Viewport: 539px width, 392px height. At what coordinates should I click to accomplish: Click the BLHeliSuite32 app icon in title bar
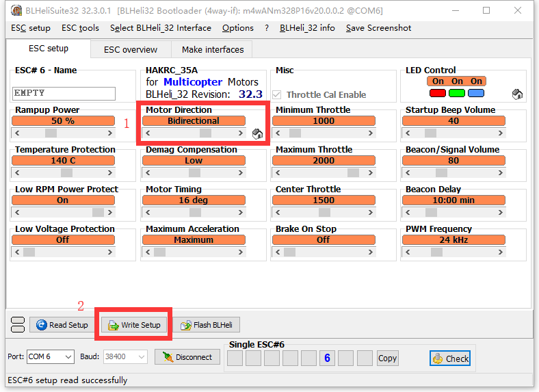(16, 10)
